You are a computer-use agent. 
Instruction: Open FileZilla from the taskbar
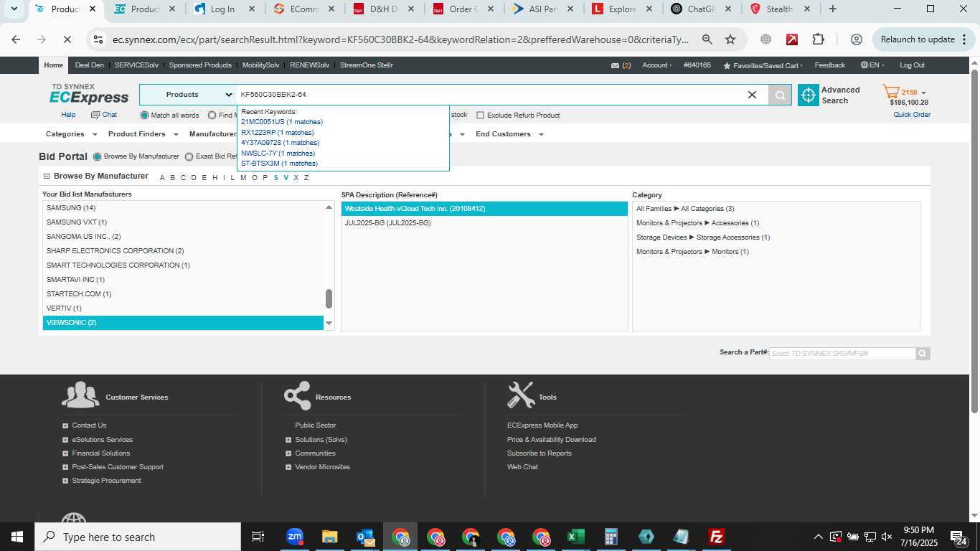click(x=716, y=537)
